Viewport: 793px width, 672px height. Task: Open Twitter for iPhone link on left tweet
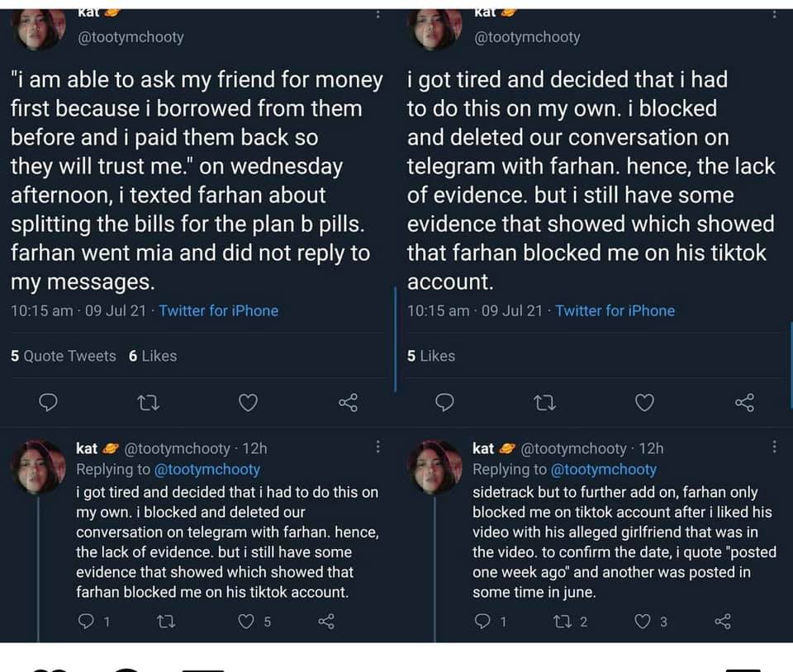pyautogui.click(x=218, y=310)
